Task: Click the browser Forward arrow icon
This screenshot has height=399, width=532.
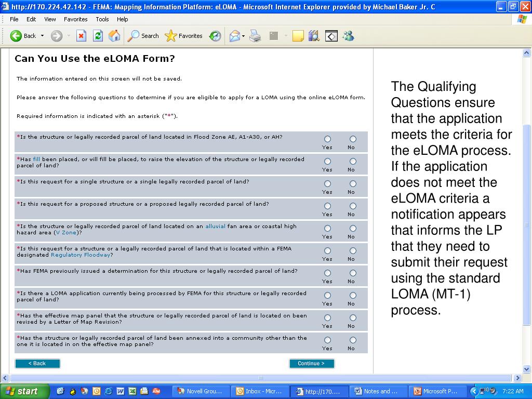Action: click(56, 36)
